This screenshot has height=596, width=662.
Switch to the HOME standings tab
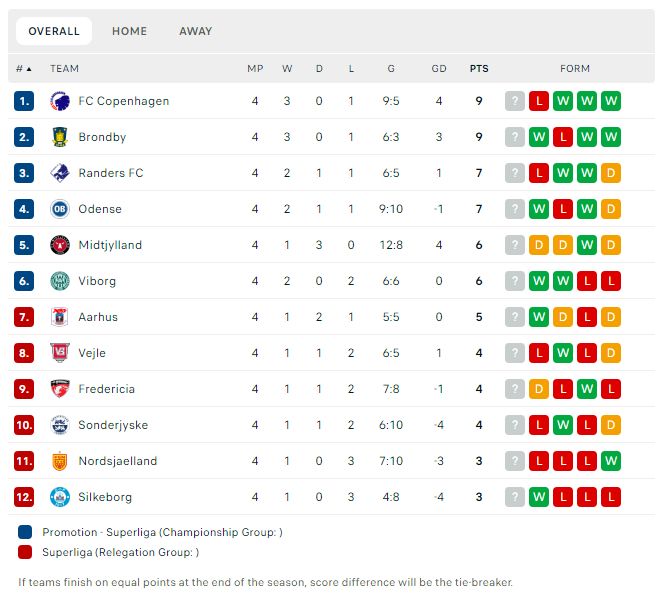130,31
